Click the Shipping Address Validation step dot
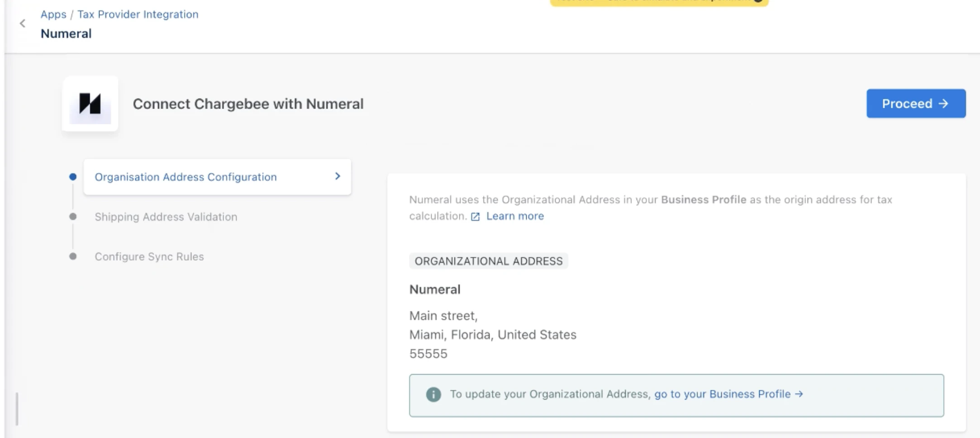 pyautogui.click(x=73, y=217)
